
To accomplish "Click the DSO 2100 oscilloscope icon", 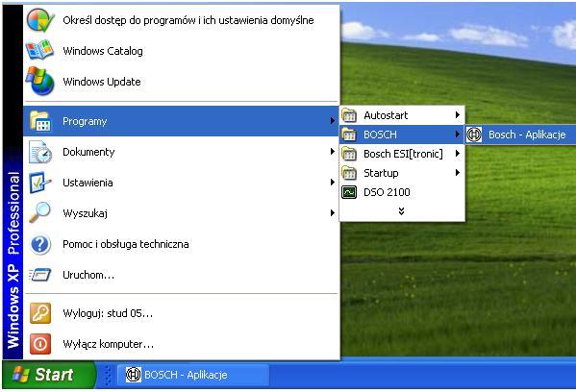I will [x=349, y=192].
